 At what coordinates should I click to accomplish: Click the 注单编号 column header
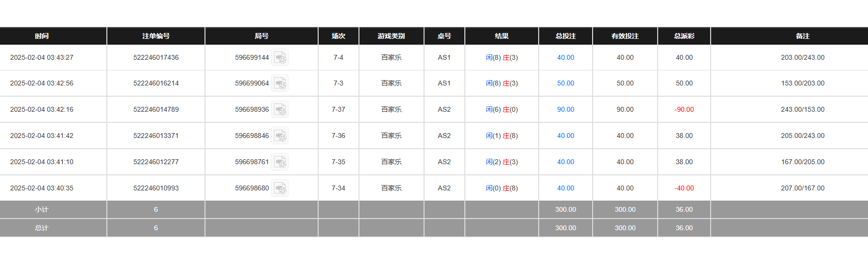(x=156, y=36)
